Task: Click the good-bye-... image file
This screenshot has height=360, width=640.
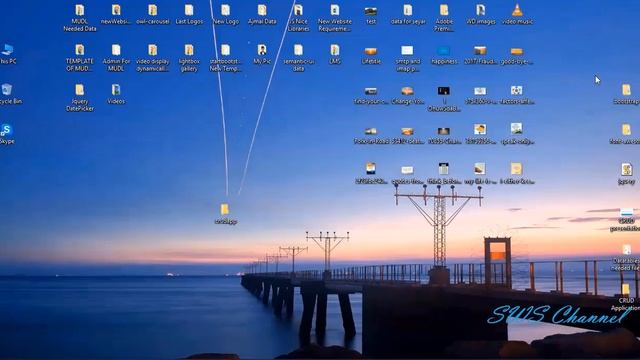Action: point(517,54)
